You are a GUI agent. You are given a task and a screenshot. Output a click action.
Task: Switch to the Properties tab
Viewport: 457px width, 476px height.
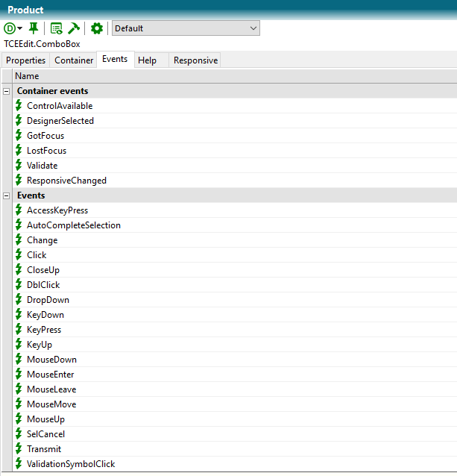click(26, 60)
